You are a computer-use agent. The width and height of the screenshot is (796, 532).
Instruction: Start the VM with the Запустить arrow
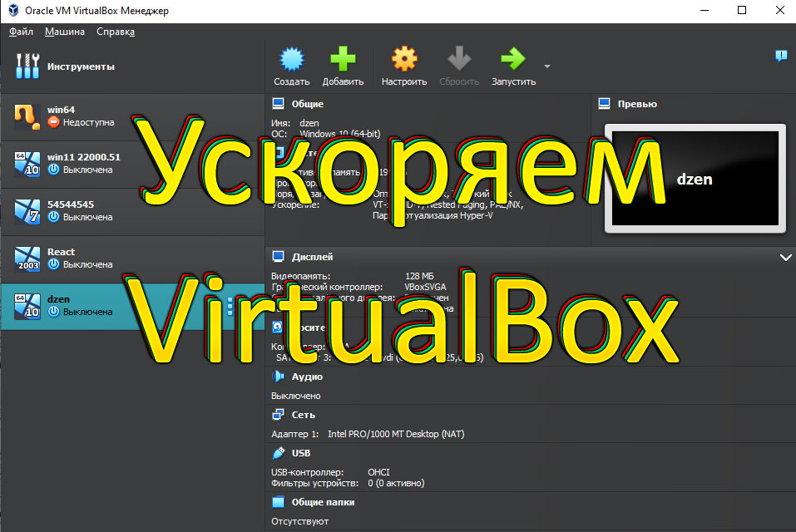513,59
